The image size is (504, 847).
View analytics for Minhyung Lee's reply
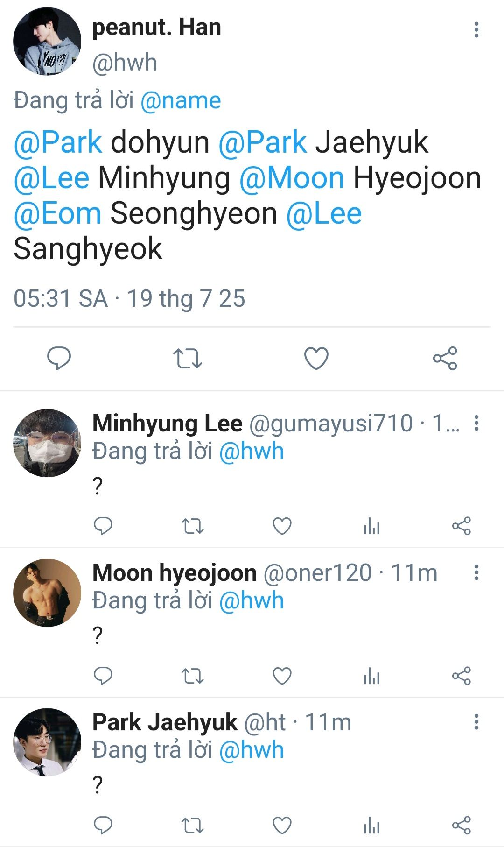click(371, 526)
